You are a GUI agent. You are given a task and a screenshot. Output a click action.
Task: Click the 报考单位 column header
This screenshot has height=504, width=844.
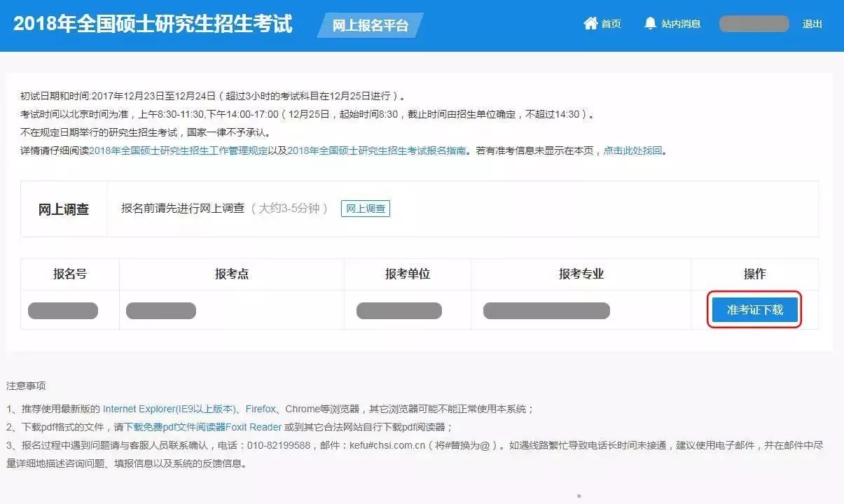pos(408,274)
